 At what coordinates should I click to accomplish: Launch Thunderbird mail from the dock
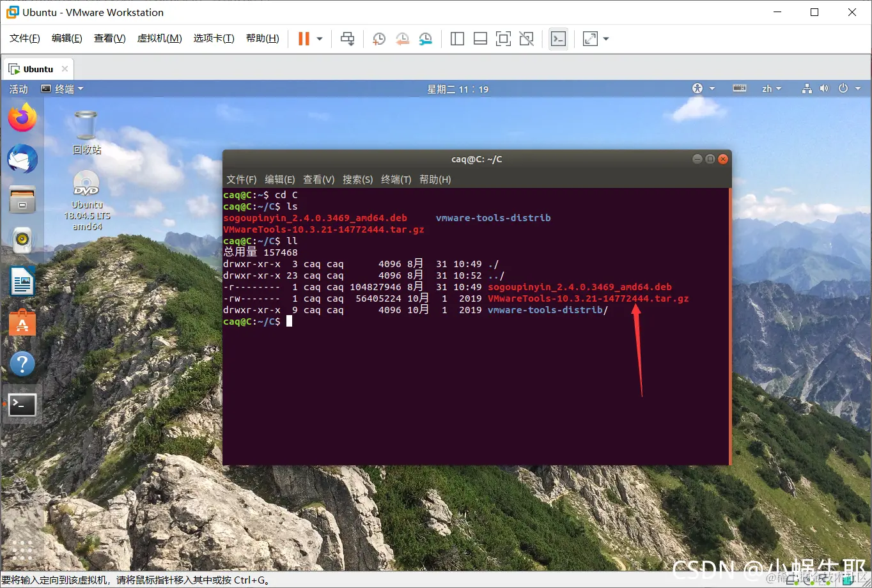point(22,159)
